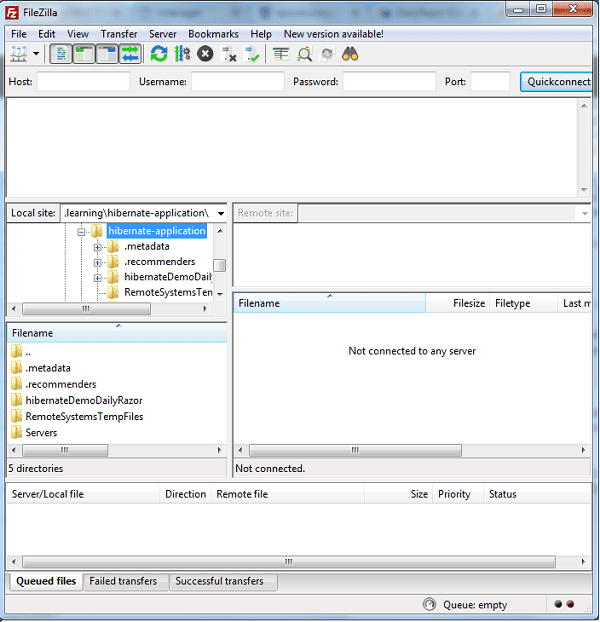The height and width of the screenshot is (622, 600).
Task: Click the Port input field
Action: [490, 81]
